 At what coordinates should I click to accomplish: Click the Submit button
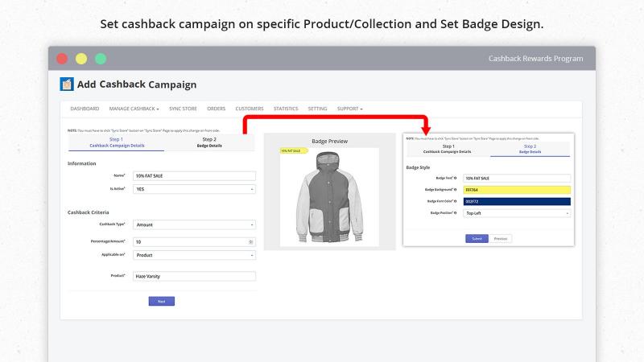pyautogui.click(x=477, y=238)
